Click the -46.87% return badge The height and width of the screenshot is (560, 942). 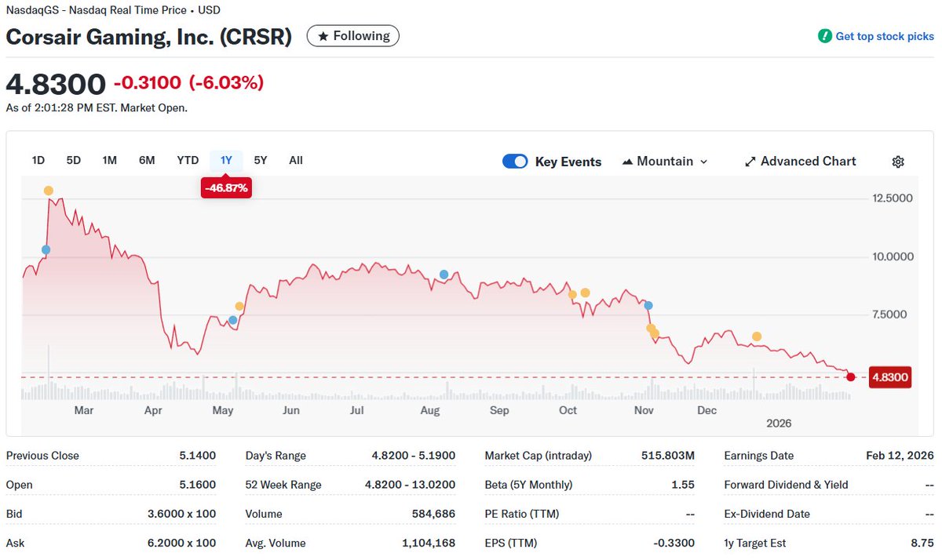pos(226,188)
